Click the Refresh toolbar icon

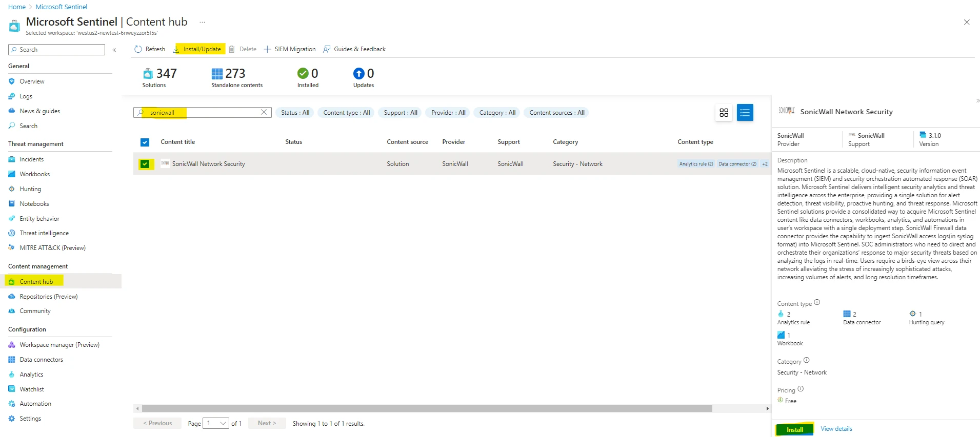click(138, 49)
